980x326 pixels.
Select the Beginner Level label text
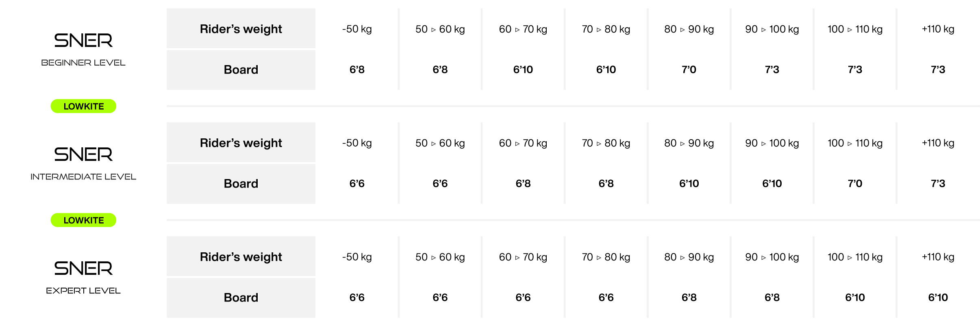pos(83,63)
